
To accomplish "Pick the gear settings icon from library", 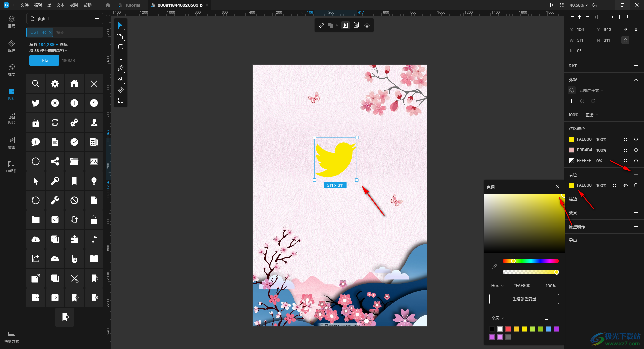I will [x=55, y=84].
